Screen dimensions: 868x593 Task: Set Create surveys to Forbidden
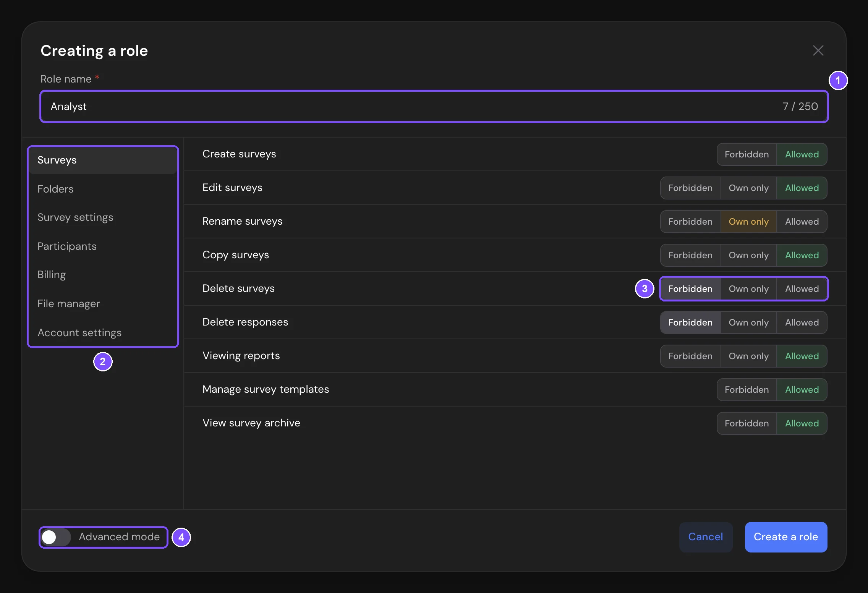(x=747, y=154)
